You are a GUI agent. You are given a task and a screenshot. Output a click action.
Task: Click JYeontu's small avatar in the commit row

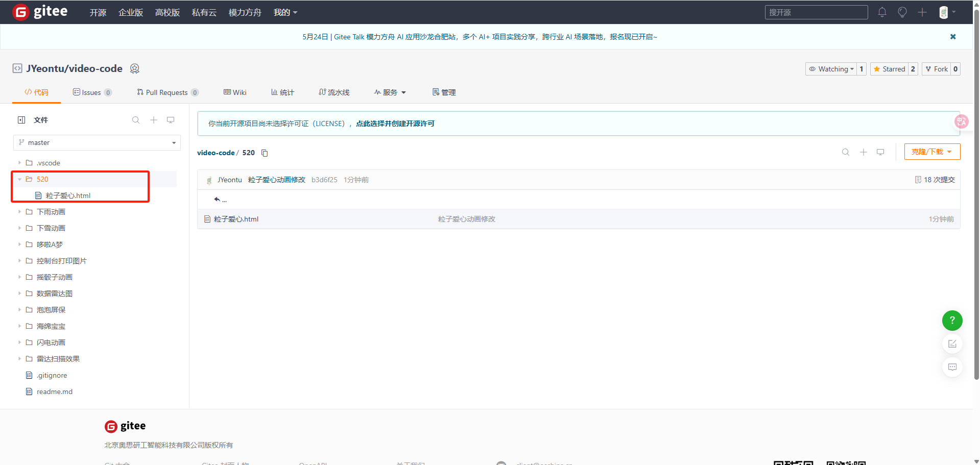coord(209,180)
